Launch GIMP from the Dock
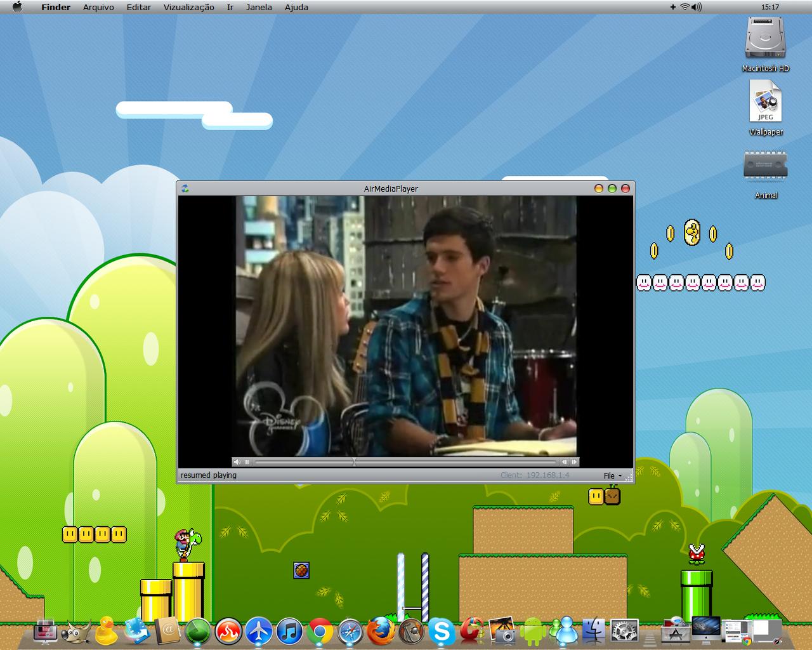Image resolution: width=812 pixels, height=650 pixels. (76, 632)
